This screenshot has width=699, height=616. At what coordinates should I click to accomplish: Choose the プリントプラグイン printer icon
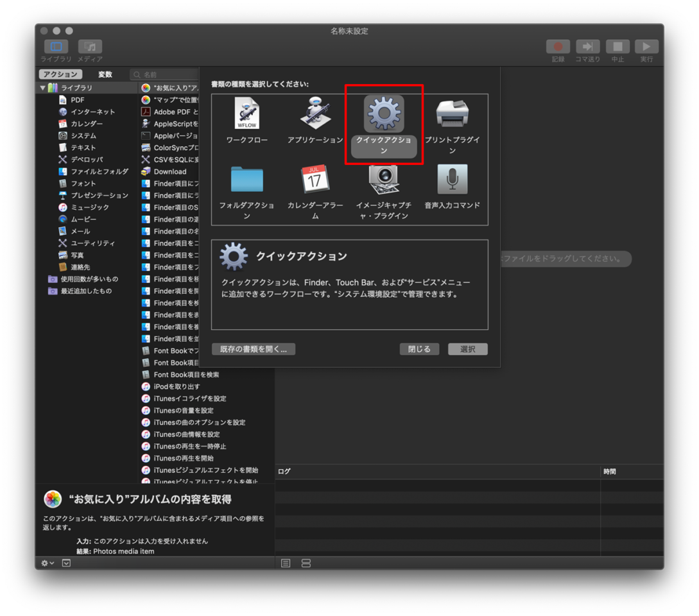click(452, 114)
